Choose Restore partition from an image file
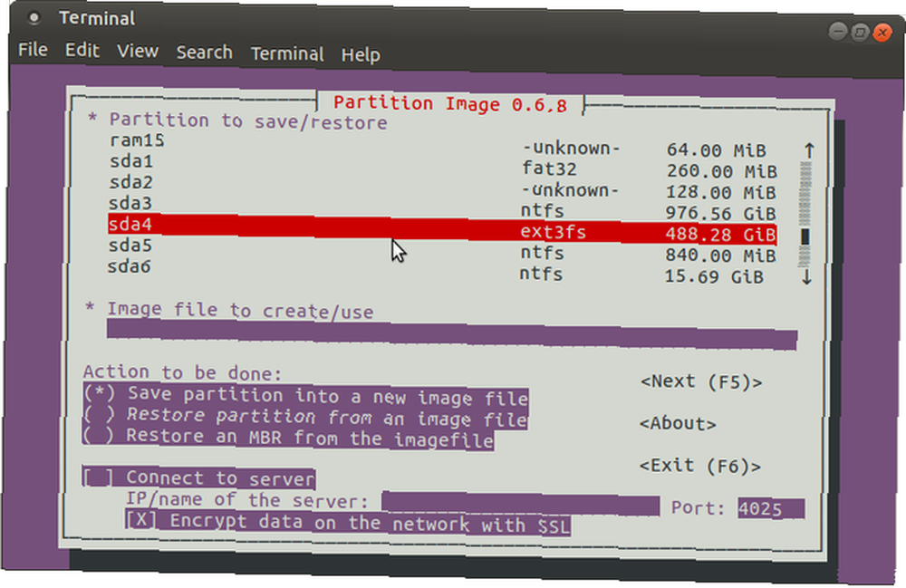This screenshot has width=906, height=588. pyautogui.click(x=304, y=417)
